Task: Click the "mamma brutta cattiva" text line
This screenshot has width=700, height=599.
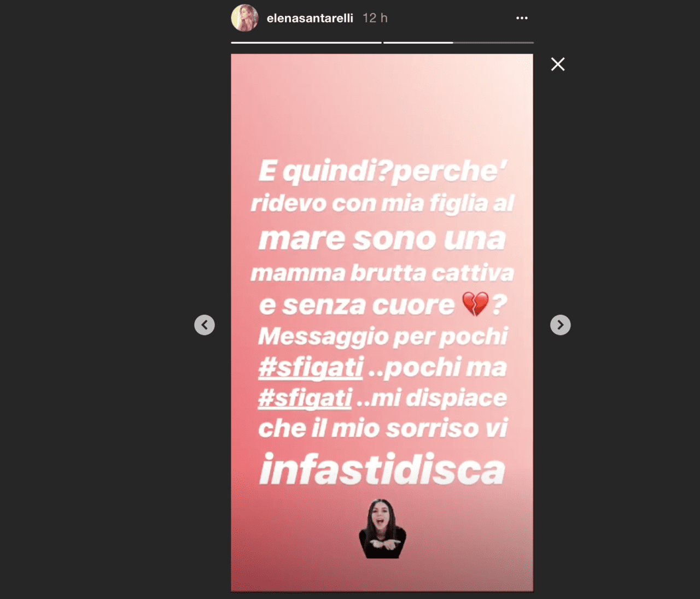Action: 382,273
